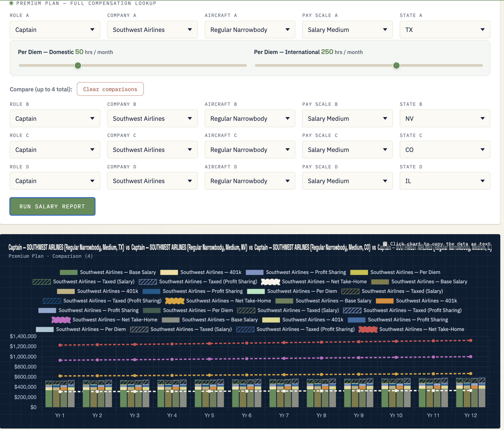Click the international '250' hours value

pos(327,52)
